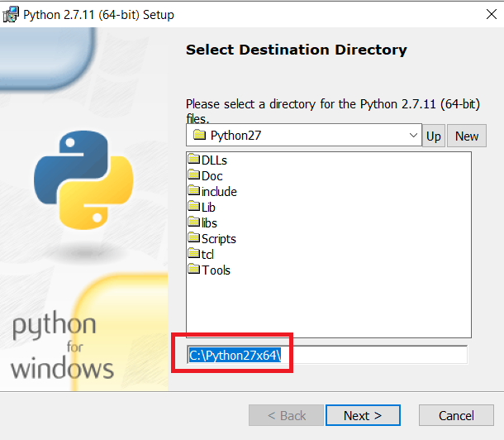Click the DLLs folder icon
The image size is (504, 440).
tap(194, 159)
